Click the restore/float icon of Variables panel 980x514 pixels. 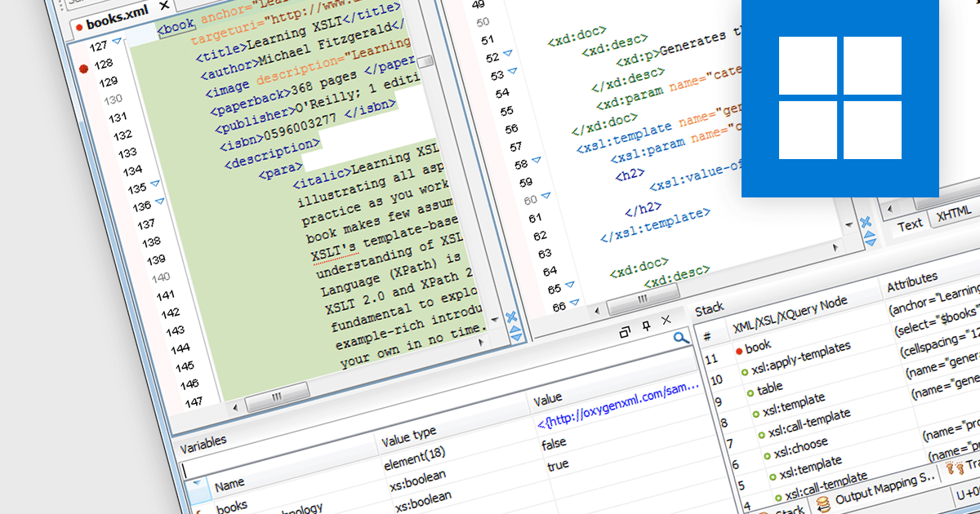tap(625, 331)
